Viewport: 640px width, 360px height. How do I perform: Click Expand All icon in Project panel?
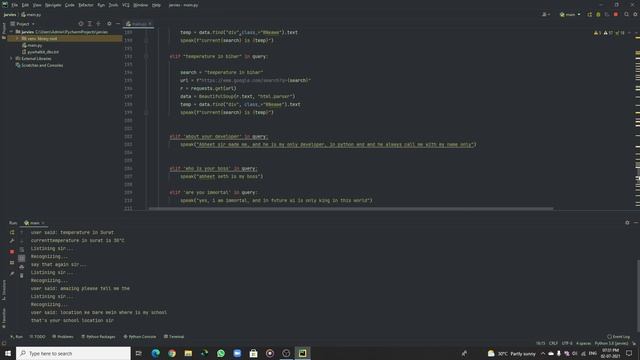[x=89, y=24]
